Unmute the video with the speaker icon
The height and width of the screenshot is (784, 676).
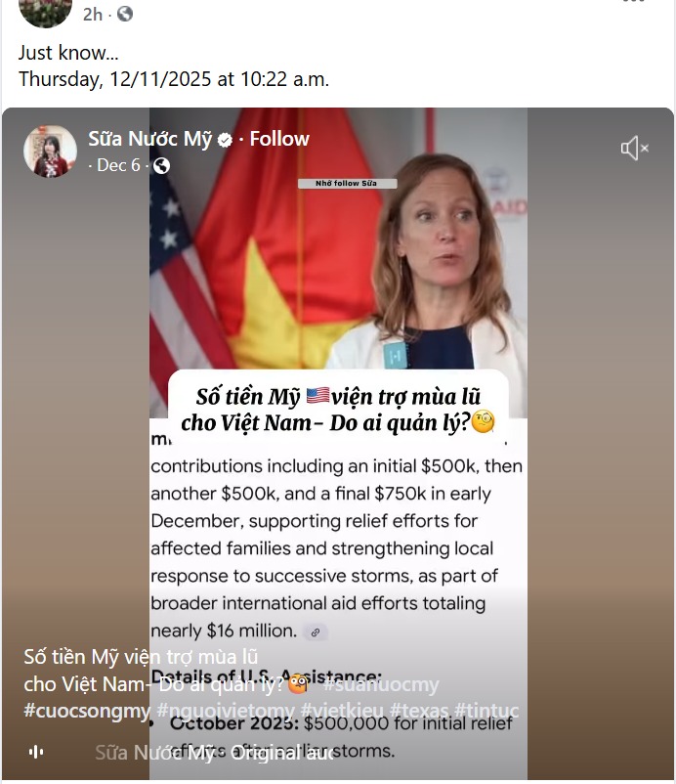pyautogui.click(x=635, y=148)
